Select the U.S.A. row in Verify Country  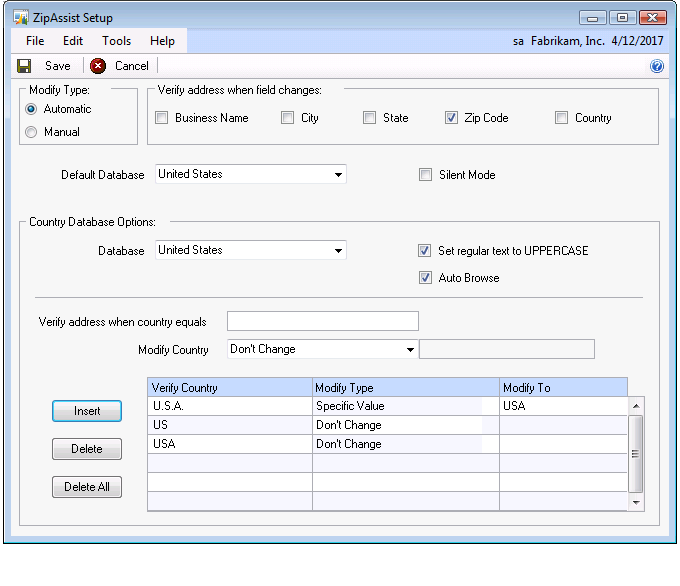[230, 406]
